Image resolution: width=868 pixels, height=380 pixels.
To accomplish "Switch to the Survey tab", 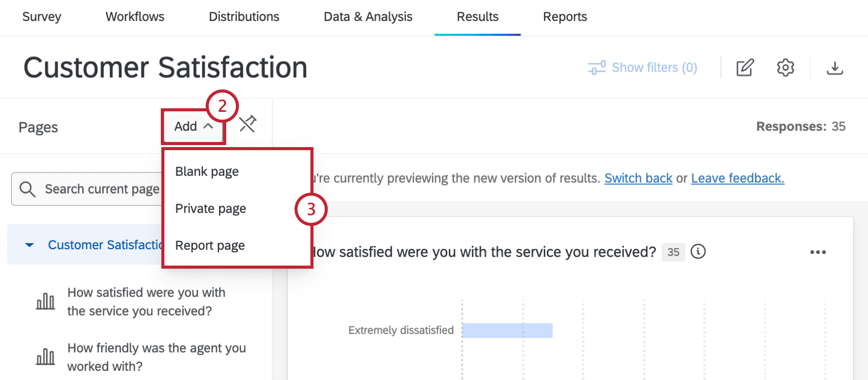I will [41, 16].
